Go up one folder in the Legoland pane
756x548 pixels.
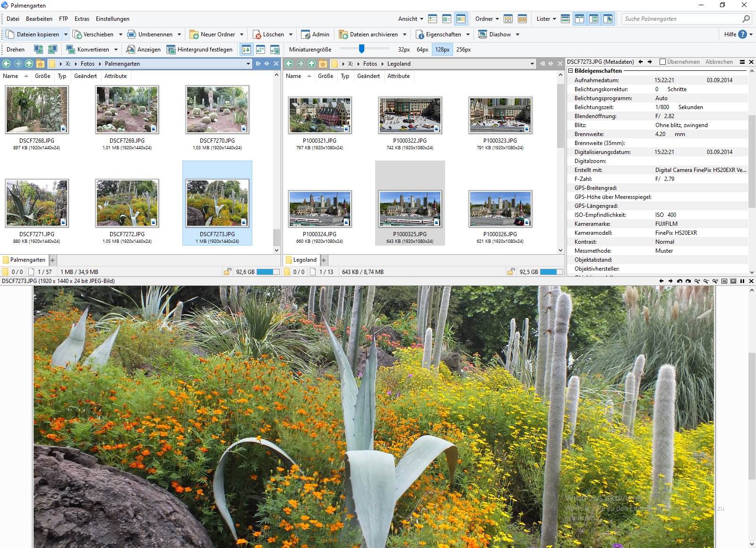(311, 63)
